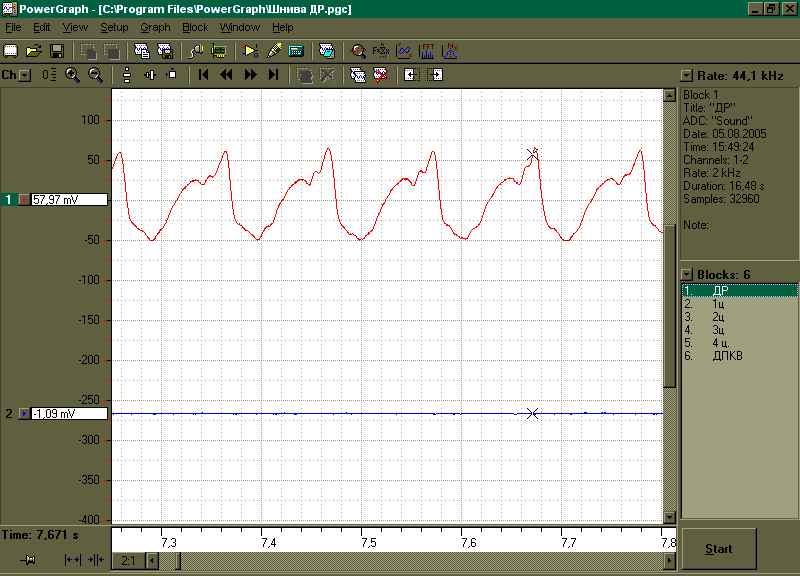The image size is (800, 576).
Task: Click the zoom out magnifier
Action: pos(95,75)
